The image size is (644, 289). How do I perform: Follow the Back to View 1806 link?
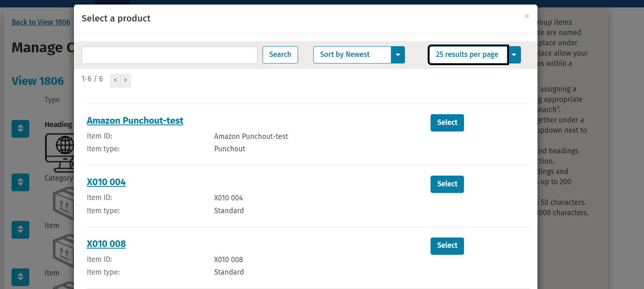pos(41,22)
